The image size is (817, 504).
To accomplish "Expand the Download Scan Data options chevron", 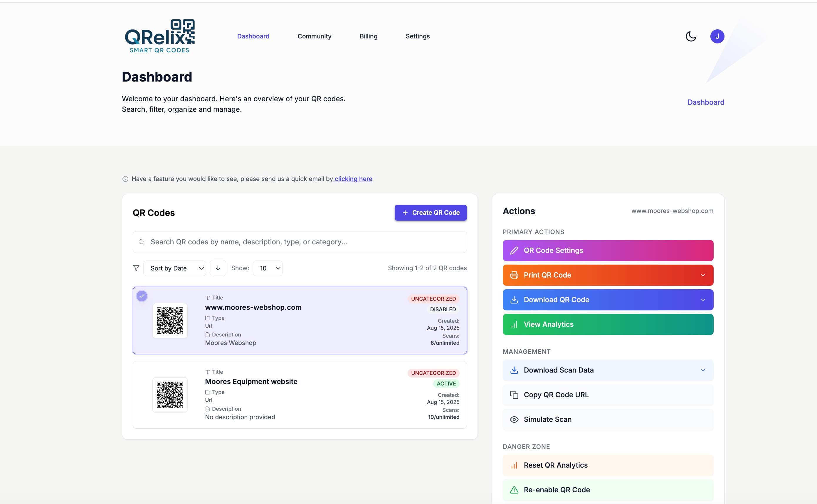I will 703,370.
